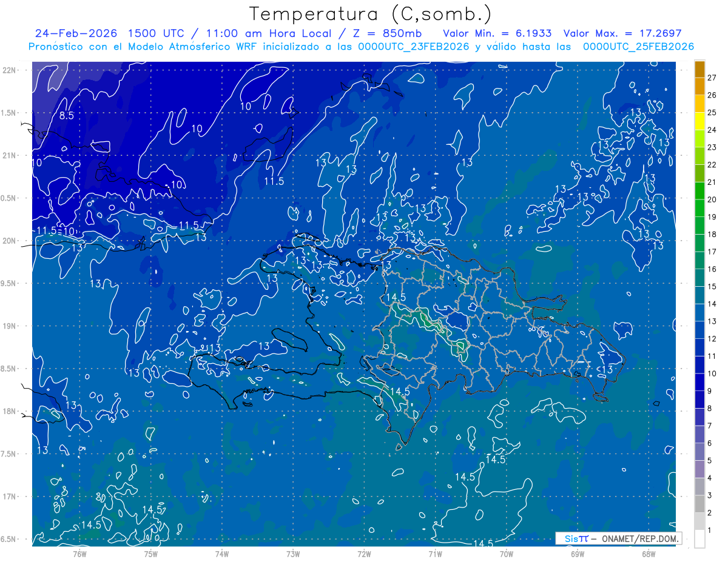Click the color bar value 3
The width and height of the screenshot is (728, 562).
point(709,495)
